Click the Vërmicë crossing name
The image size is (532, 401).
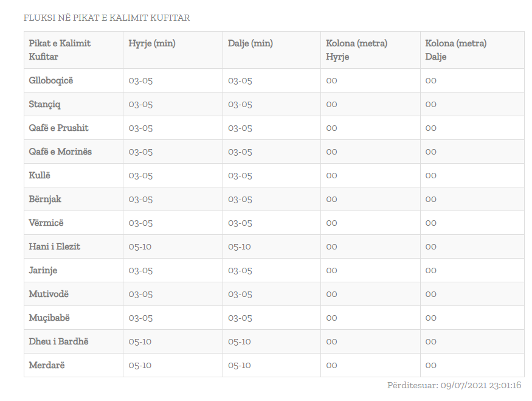pyautogui.click(x=46, y=223)
